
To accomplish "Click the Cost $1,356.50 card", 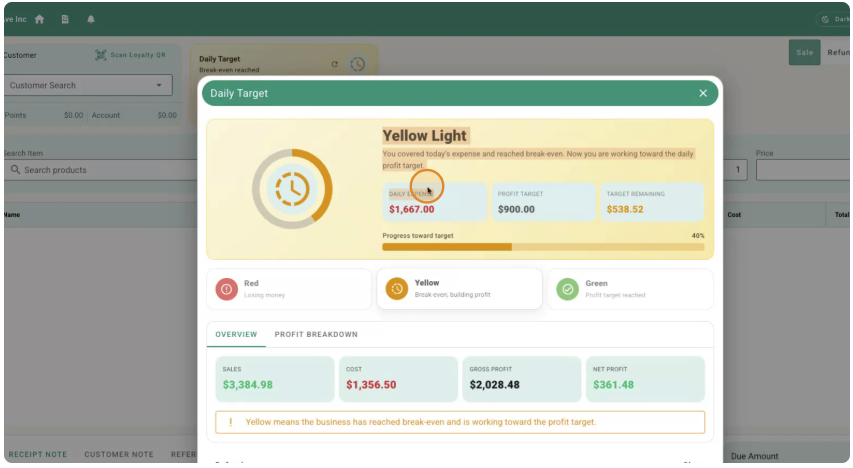I will pyautogui.click(x=398, y=379).
